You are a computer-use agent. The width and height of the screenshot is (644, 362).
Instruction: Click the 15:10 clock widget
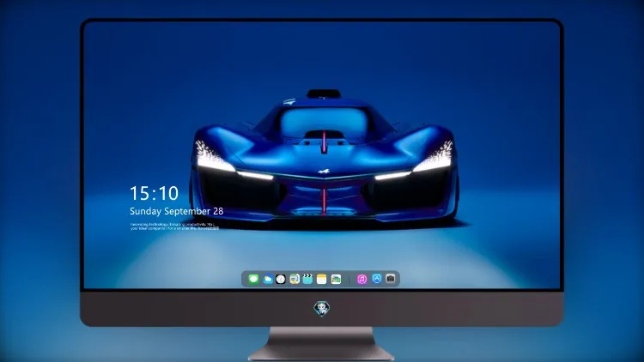(155, 193)
